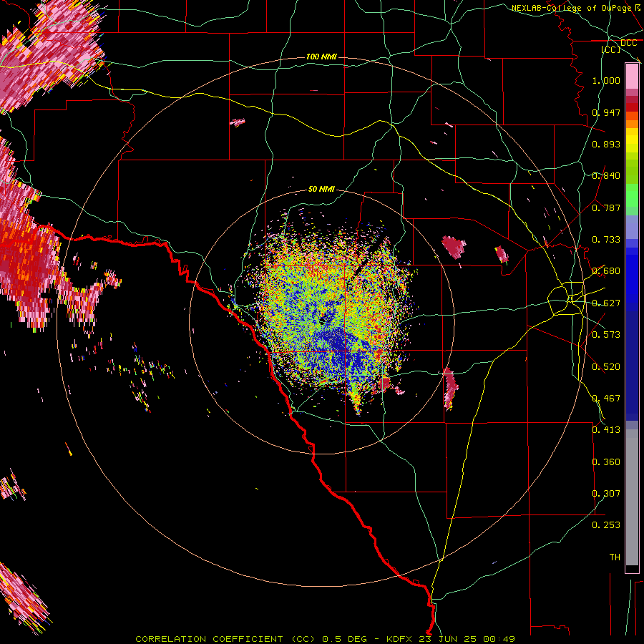Click the Correlation Coefficient KDFX caption at bottom
Screen dimensions: 644x644
click(x=325, y=639)
